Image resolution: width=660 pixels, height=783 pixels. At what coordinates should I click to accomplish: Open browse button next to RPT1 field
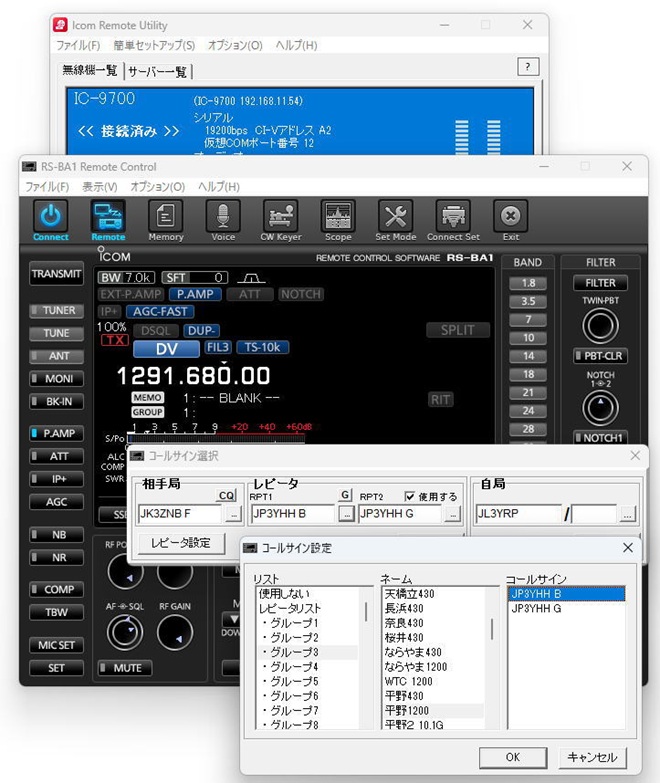[x=345, y=514]
